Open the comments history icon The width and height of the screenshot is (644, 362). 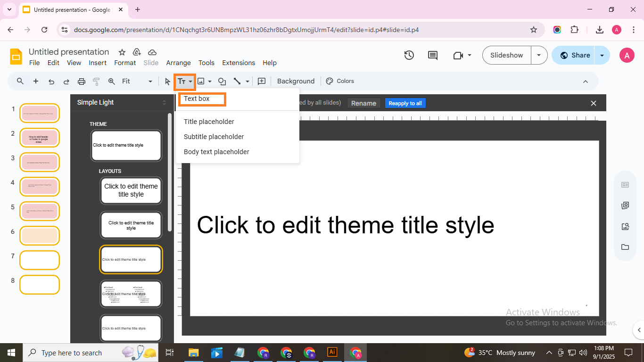click(432, 55)
